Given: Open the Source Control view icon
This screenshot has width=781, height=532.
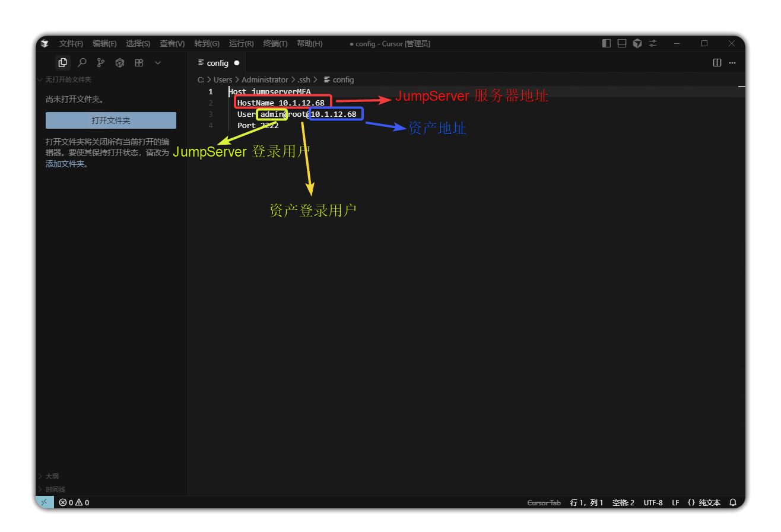Looking at the screenshot, I should click(101, 62).
